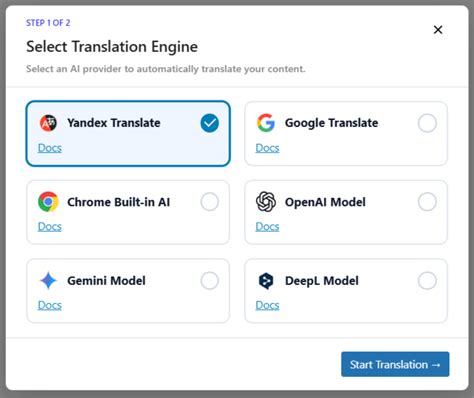Click the Yandex Translate logo icon

coord(48,123)
